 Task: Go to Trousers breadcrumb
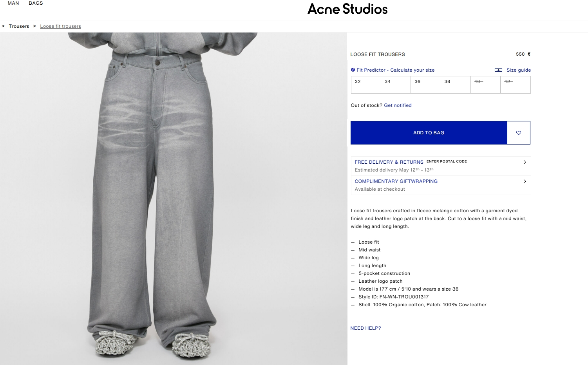click(19, 26)
